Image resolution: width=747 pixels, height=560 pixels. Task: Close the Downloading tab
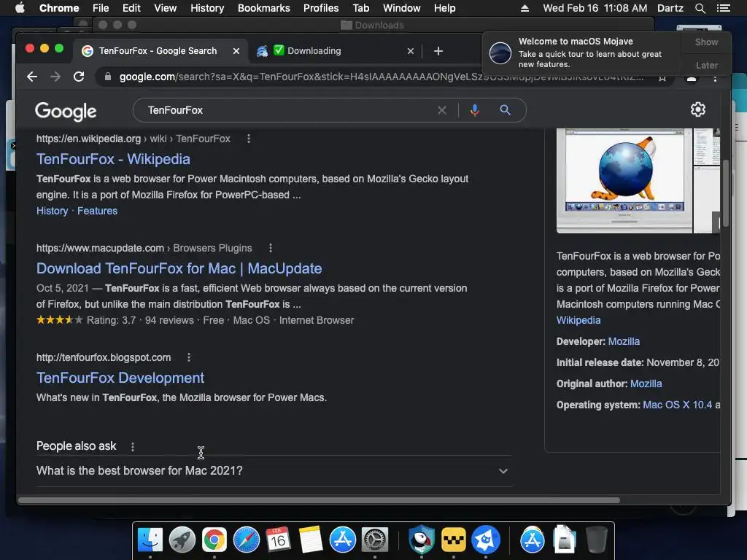pos(411,51)
